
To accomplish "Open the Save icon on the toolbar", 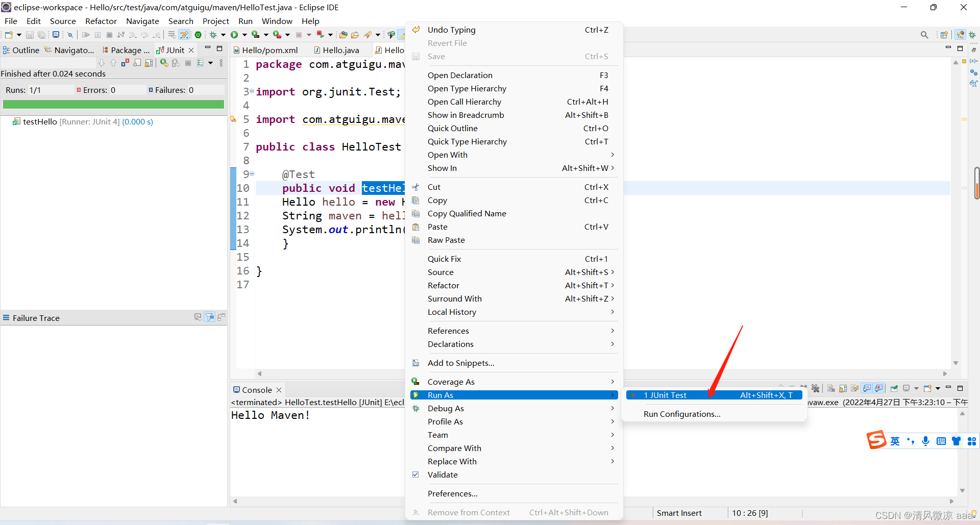I will (x=30, y=34).
